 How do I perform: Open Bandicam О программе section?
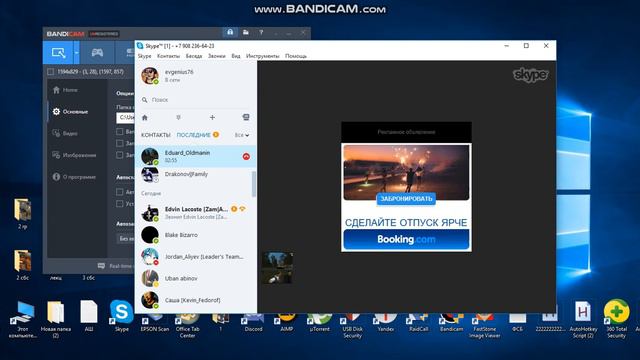click(x=74, y=177)
